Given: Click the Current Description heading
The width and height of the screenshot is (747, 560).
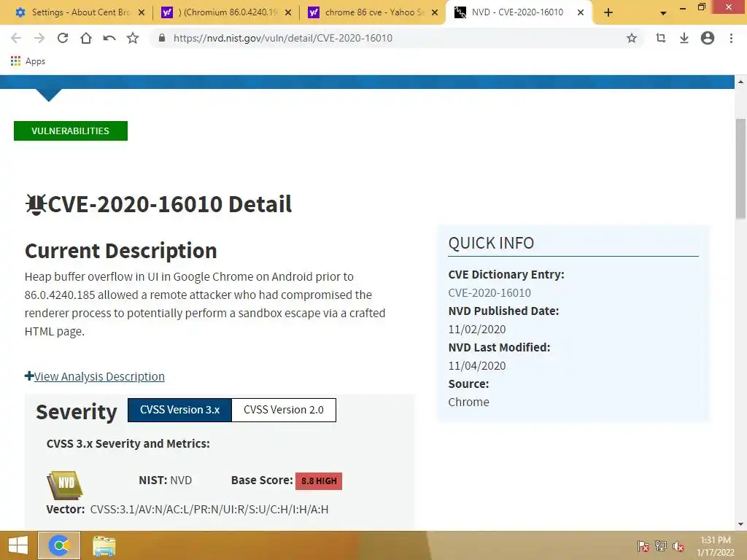Looking at the screenshot, I should 120,251.
